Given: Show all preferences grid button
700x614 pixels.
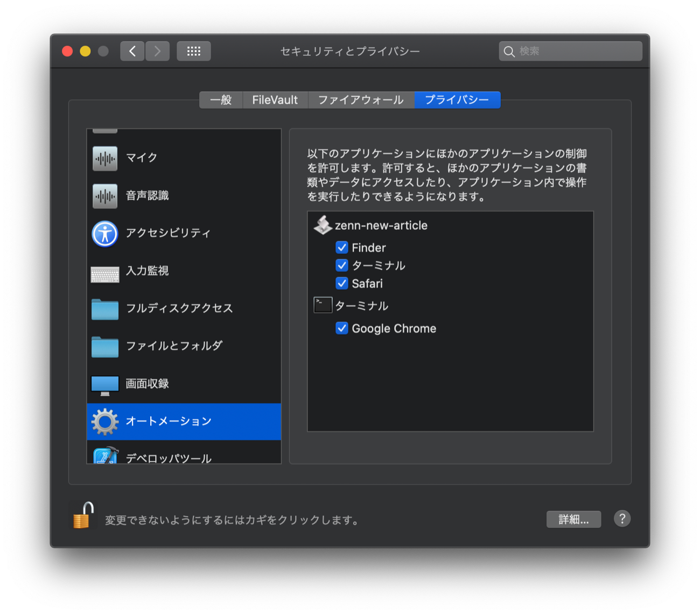Looking at the screenshot, I should 194,51.
